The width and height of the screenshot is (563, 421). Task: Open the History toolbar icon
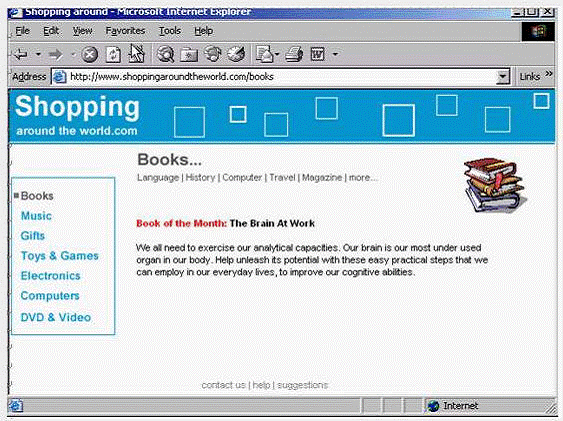tap(236, 54)
